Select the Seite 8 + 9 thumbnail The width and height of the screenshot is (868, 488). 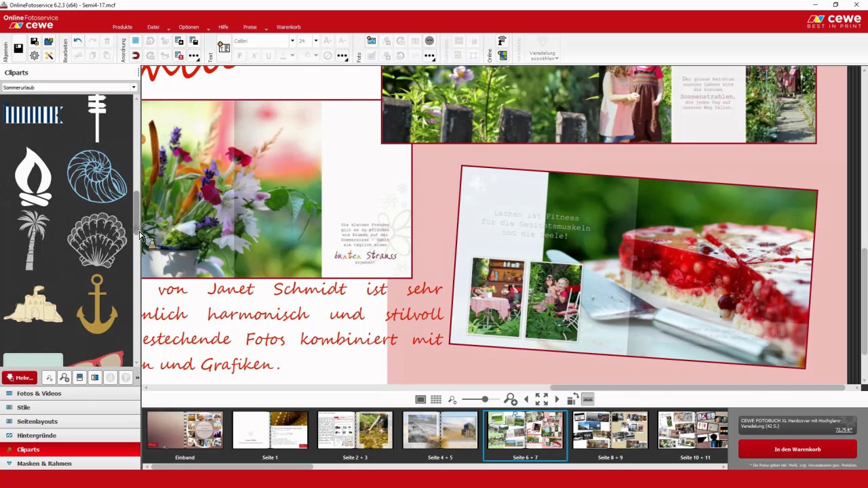[x=610, y=430]
